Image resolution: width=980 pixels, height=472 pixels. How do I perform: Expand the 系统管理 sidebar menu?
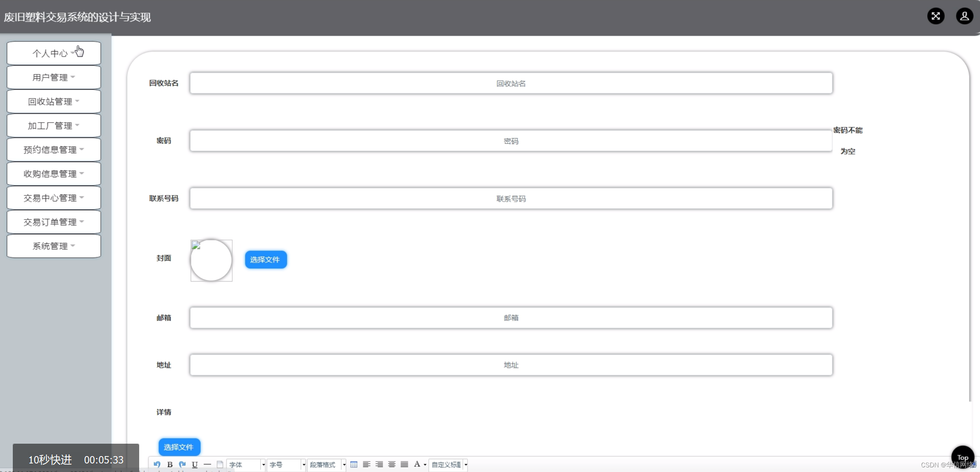coord(54,246)
